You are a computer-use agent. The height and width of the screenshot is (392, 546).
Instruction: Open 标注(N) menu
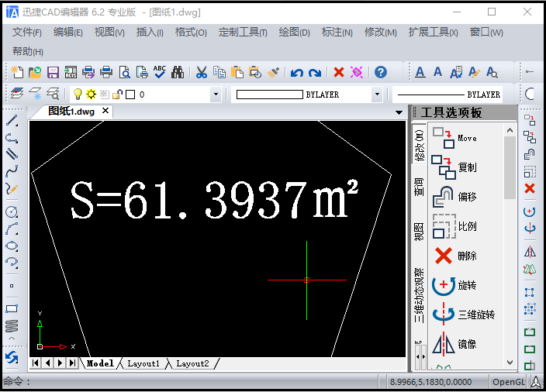(x=337, y=33)
